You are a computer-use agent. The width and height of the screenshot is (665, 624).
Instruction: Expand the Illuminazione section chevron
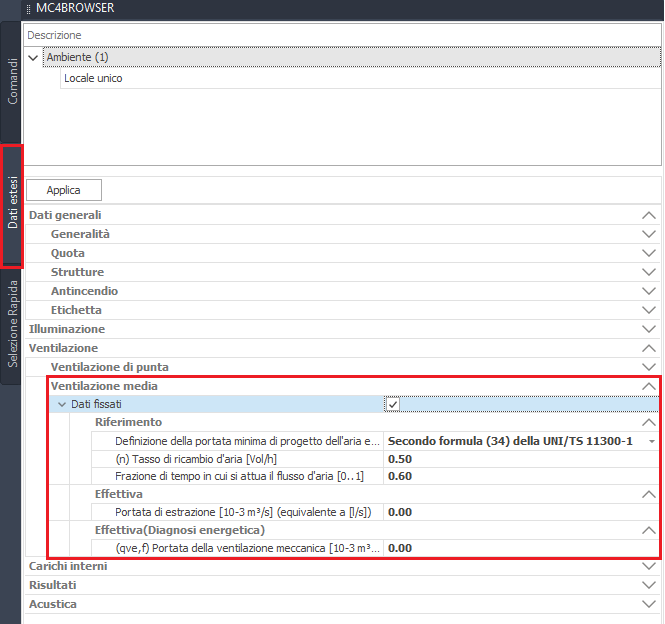tap(649, 329)
